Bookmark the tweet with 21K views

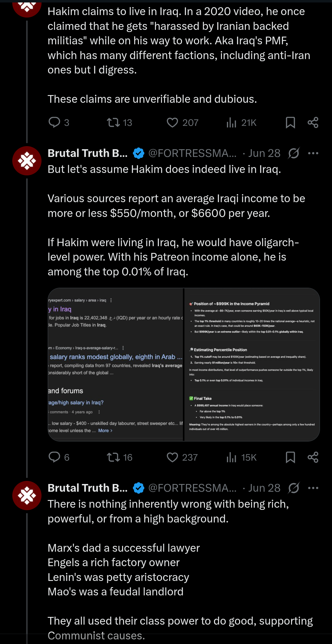[x=290, y=123]
